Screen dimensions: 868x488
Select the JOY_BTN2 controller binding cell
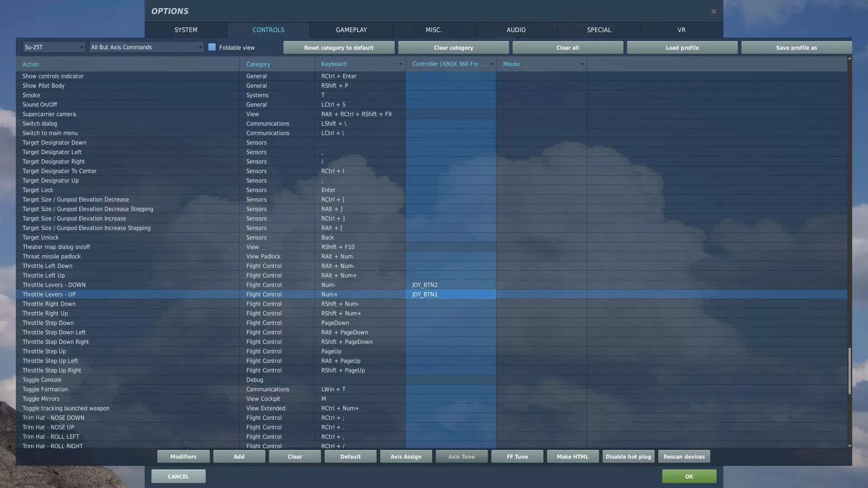450,285
